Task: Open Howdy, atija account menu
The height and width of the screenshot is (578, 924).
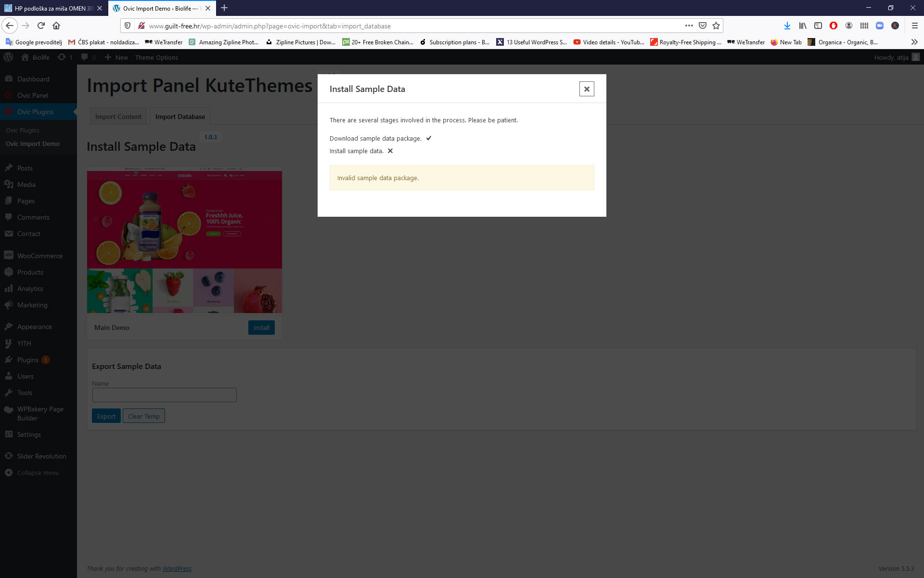Action: 897,57
